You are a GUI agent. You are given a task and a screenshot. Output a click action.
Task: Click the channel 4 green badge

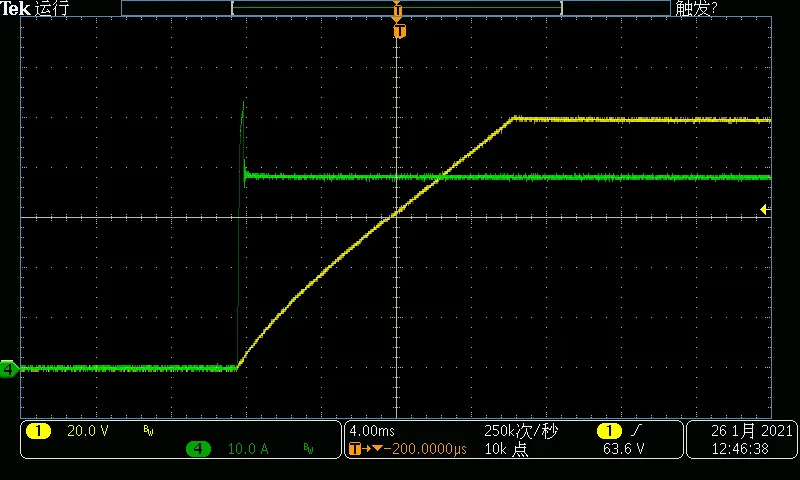pos(198,449)
